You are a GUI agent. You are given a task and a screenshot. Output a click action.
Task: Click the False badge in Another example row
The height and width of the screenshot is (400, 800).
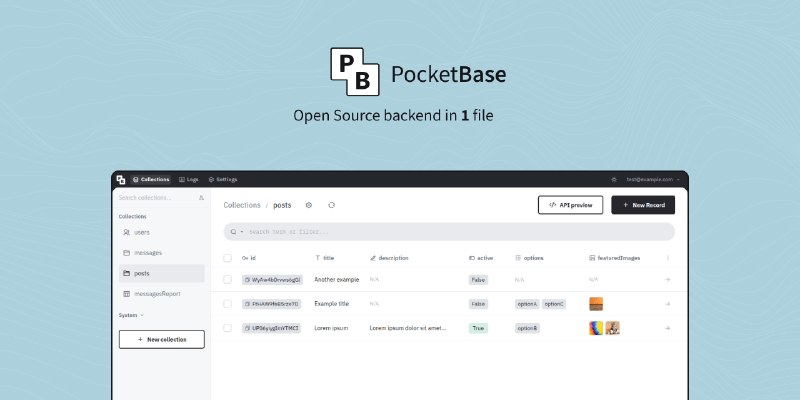[x=478, y=280]
